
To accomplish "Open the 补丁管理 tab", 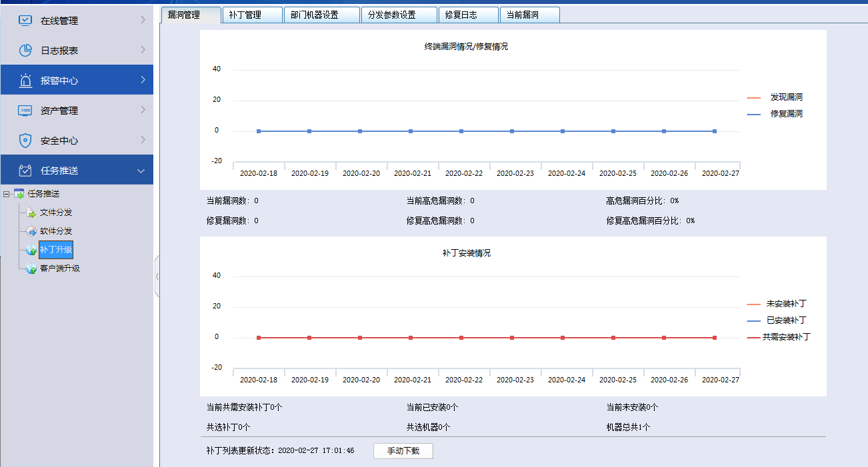I will click(251, 15).
